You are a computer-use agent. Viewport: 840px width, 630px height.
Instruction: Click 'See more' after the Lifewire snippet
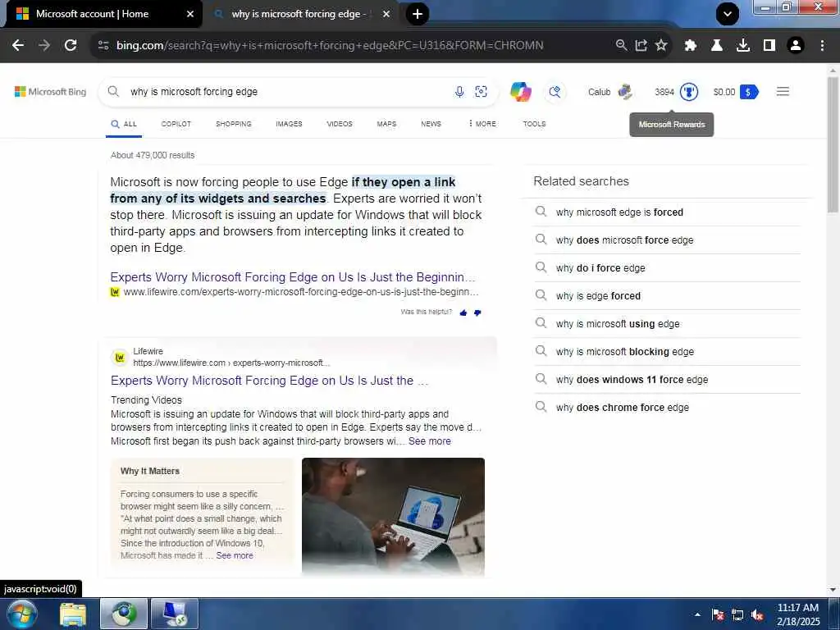[x=429, y=441]
